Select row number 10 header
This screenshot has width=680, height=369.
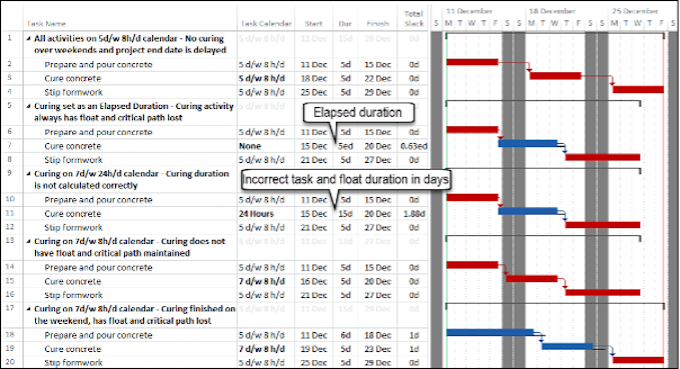click(x=10, y=199)
